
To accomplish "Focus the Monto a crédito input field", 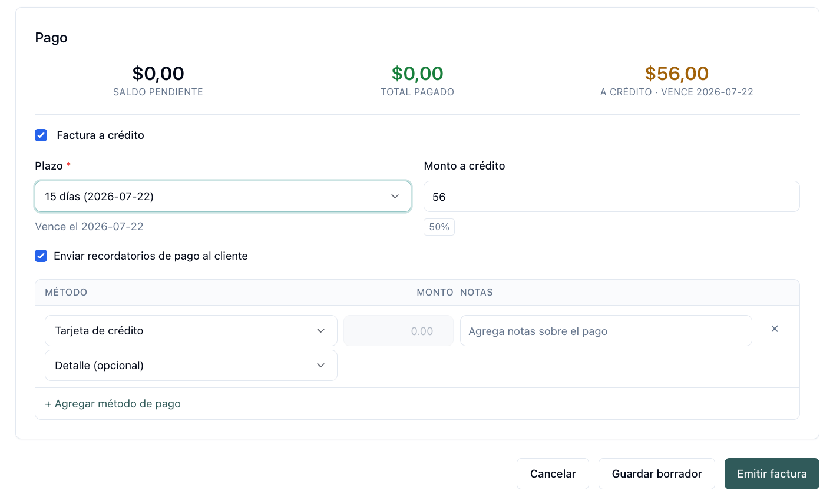I will (x=611, y=197).
